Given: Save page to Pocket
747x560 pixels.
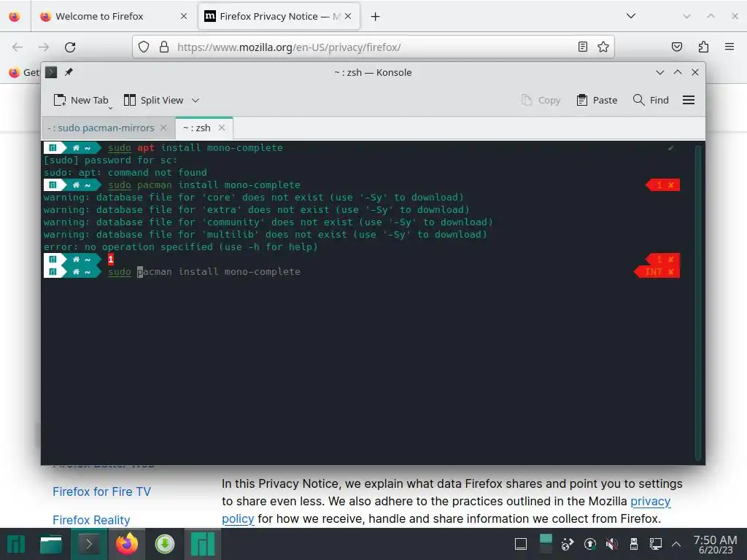Looking at the screenshot, I should coord(676,47).
